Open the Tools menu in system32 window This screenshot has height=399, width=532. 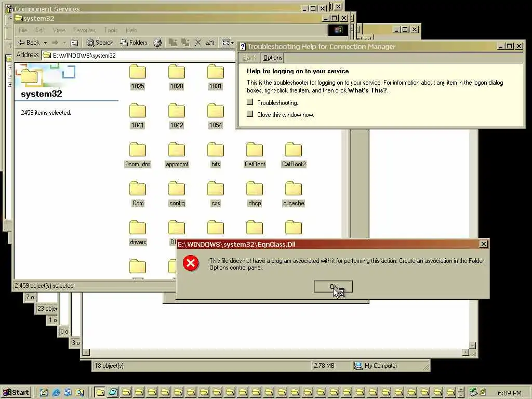111,30
